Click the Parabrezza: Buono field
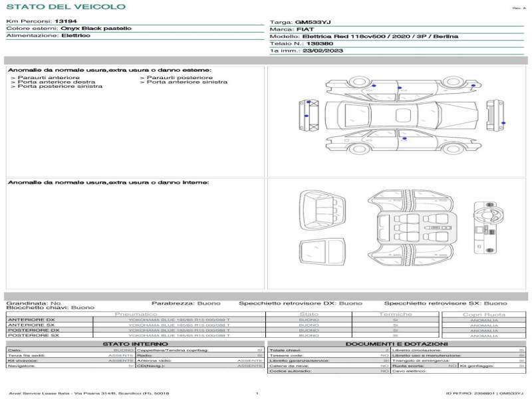The height and width of the screenshot is (399, 532). click(x=186, y=303)
